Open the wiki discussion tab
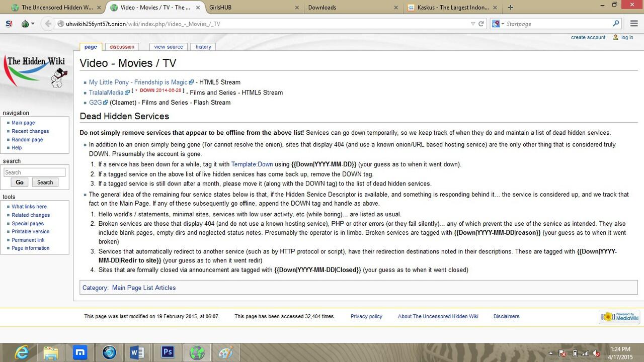The width and height of the screenshot is (644, 362). click(x=122, y=47)
